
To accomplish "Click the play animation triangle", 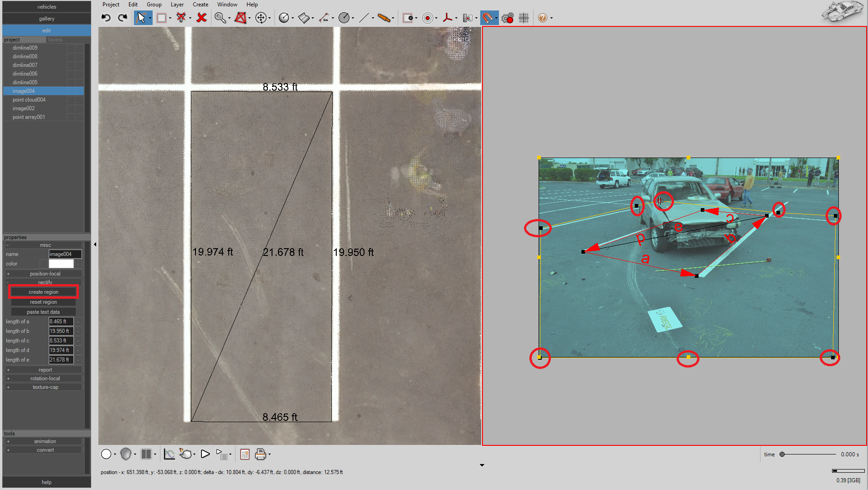I will 205,454.
